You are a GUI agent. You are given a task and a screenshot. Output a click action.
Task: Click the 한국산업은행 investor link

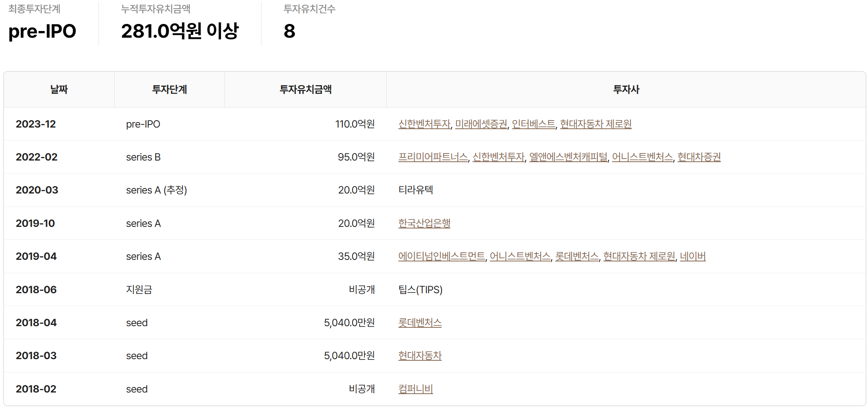[x=424, y=223]
